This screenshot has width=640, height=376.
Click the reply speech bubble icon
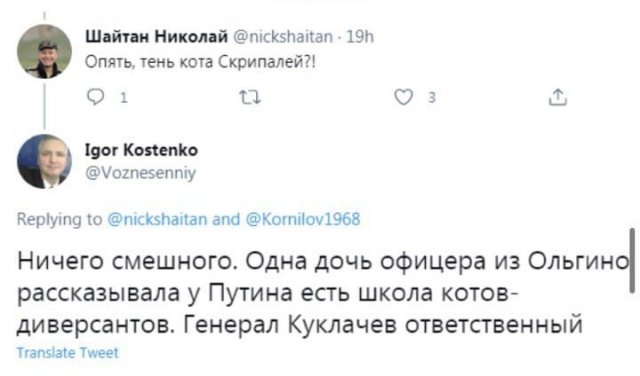point(96,97)
